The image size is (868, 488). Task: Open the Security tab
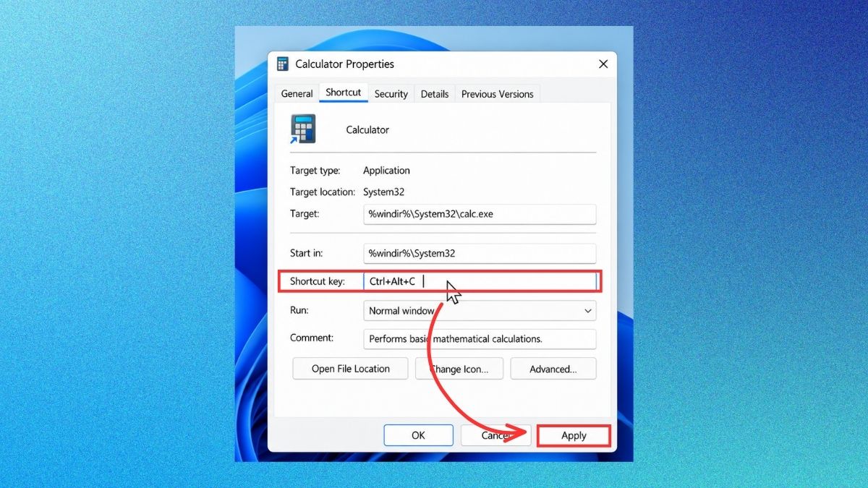coord(391,94)
